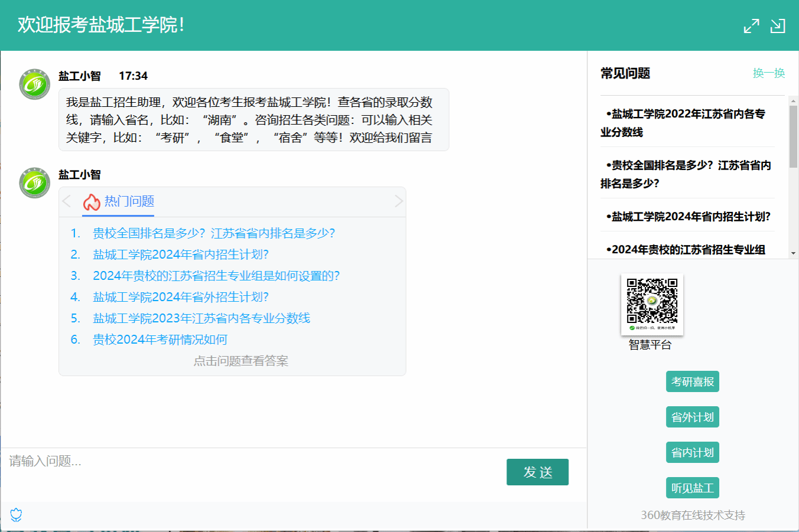Click the flame icon beside 热门问题
Viewport: 799px width, 532px height.
tap(91, 203)
